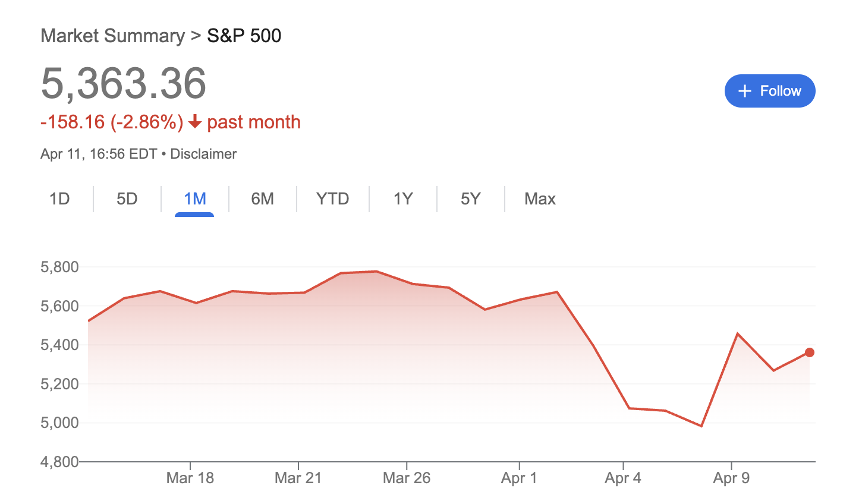
Task: Open the Max time range
Action: (x=540, y=199)
